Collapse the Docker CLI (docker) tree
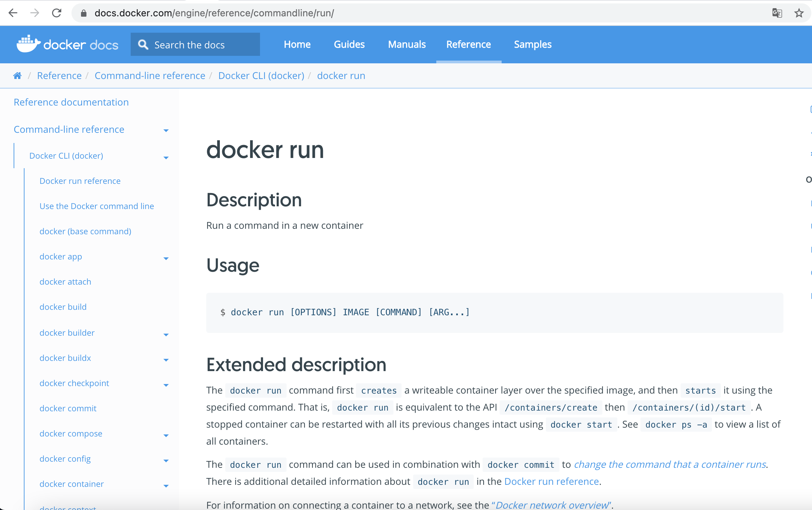812x510 pixels. (x=166, y=158)
